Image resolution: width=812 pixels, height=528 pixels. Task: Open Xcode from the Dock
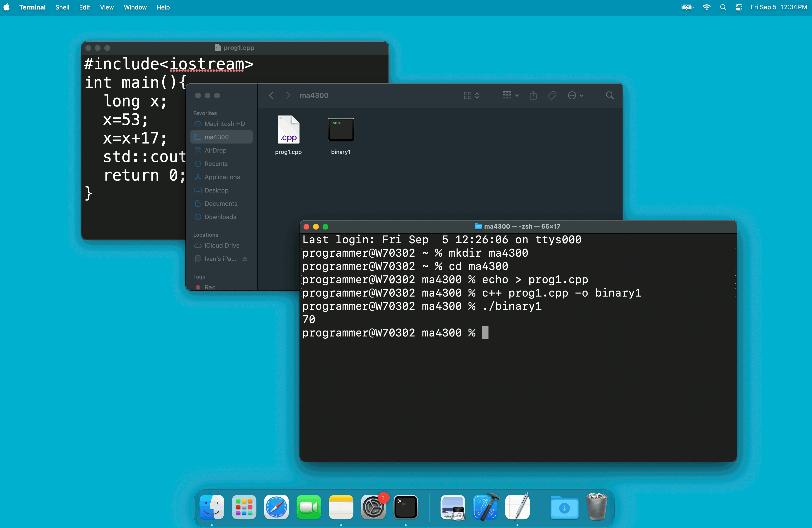pos(486,507)
